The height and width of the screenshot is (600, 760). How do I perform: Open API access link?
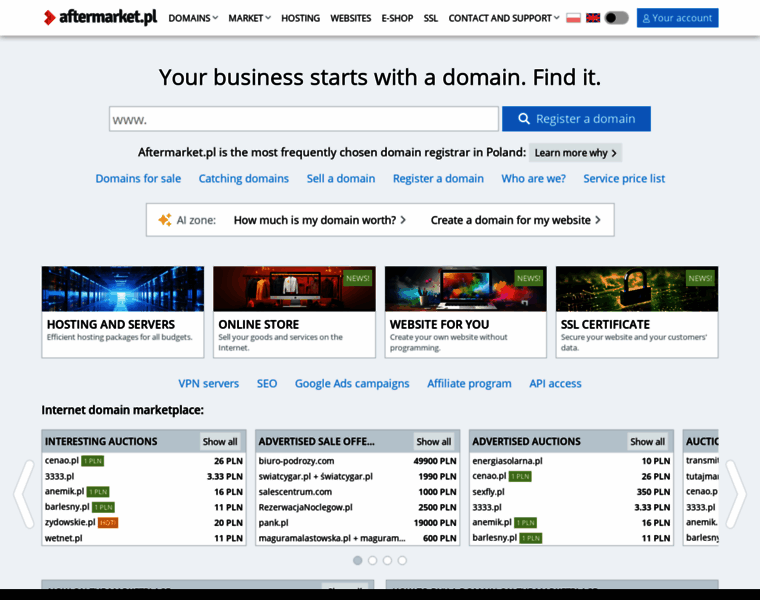pos(555,383)
